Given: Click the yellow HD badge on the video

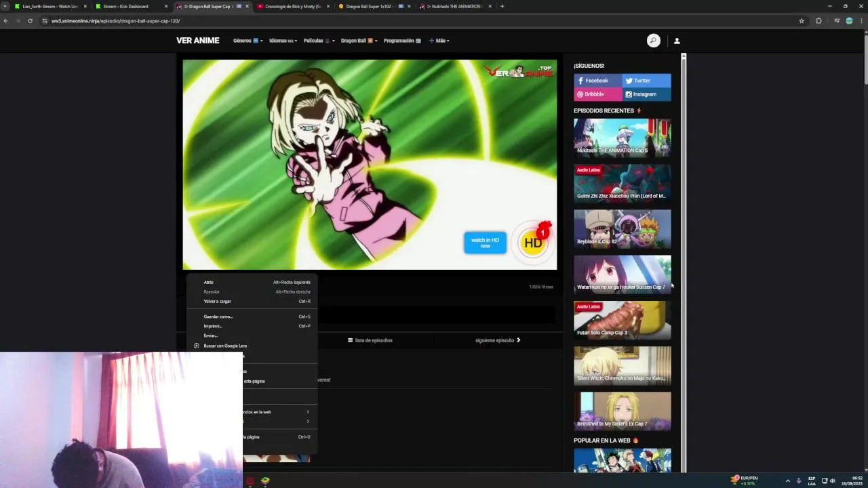Looking at the screenshot, I should point(533,243).
